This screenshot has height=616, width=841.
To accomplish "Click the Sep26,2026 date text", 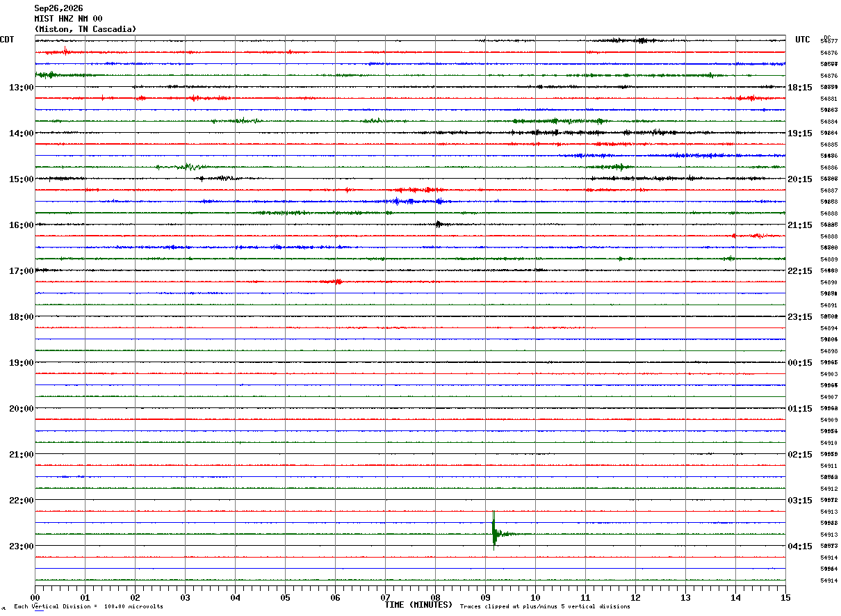I will point(58,8).
